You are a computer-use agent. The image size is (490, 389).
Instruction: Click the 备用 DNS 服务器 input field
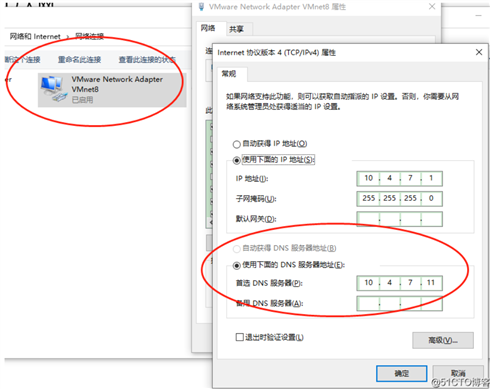click(399, 303)
